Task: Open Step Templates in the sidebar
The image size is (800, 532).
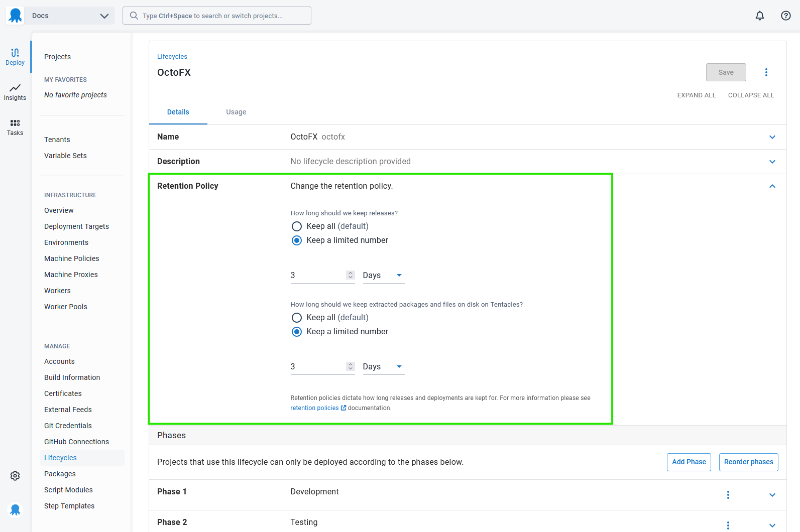Action: coord(69,506)
